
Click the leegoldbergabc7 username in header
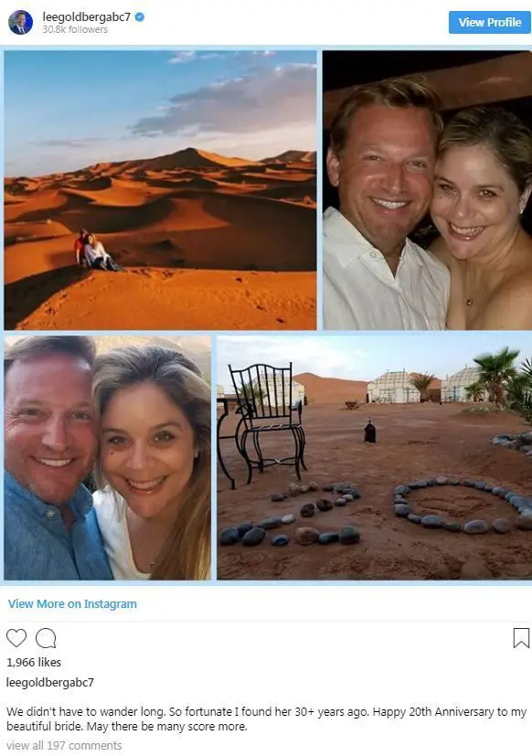86,16
